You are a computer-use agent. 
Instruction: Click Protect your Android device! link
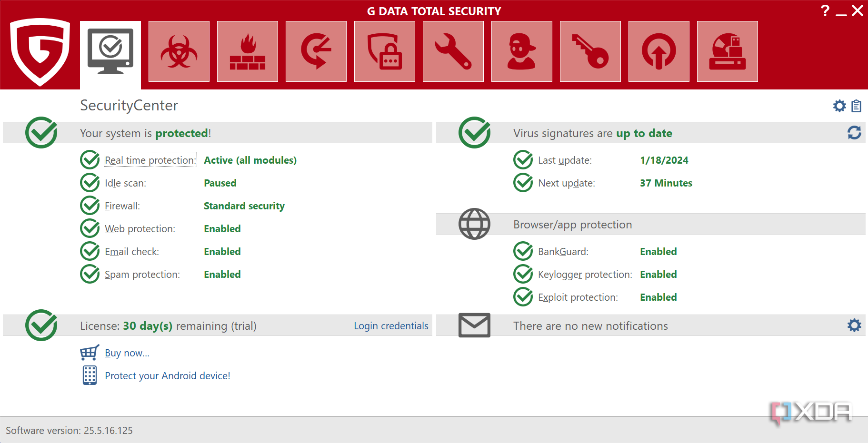[168, 376]
